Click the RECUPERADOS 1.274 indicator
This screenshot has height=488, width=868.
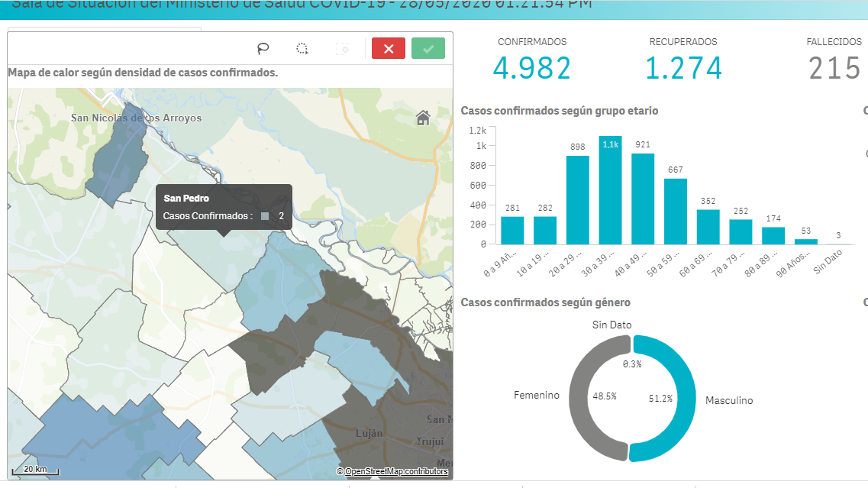click(683, 67)
